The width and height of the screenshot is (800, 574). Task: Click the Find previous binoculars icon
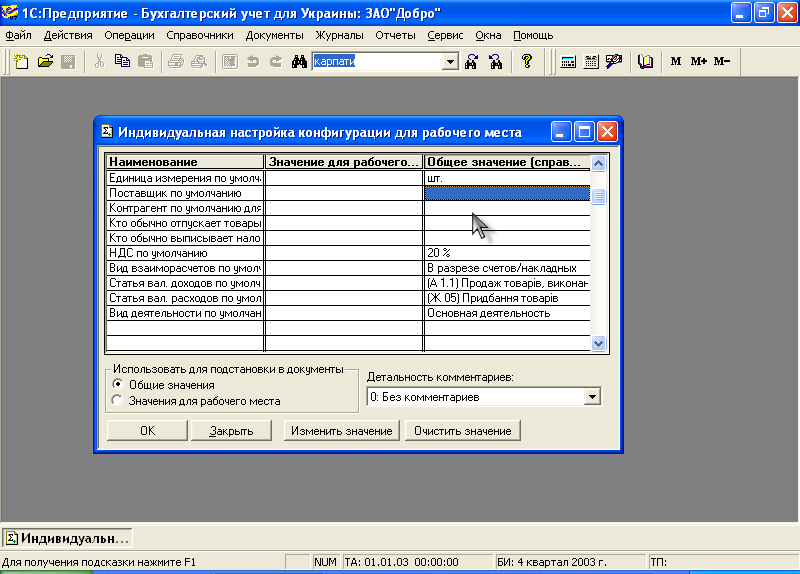[495, 62]
